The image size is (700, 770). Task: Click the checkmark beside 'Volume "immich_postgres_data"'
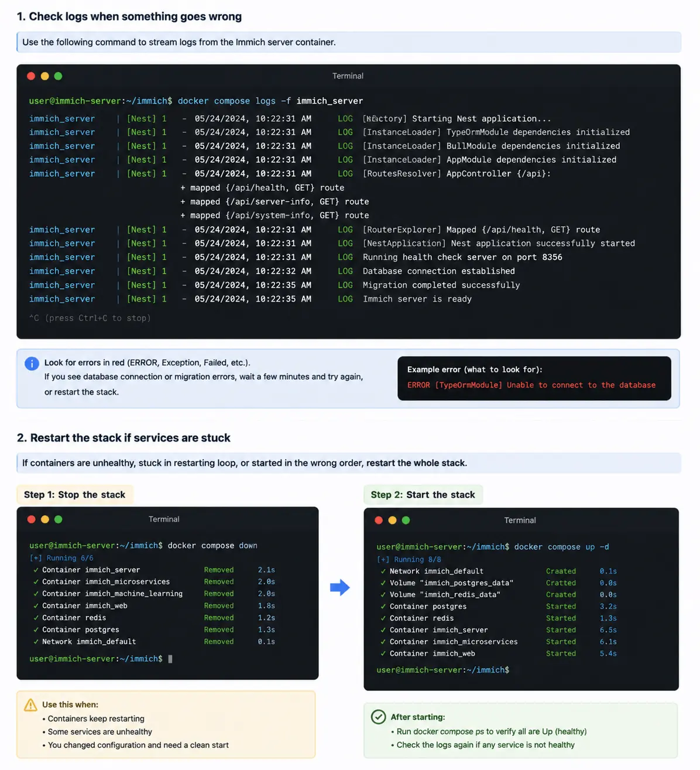click(x=383, y=583)
